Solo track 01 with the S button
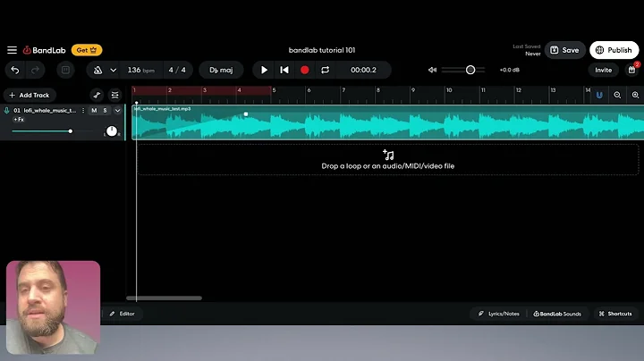The image size is (644, 361). click(x=106, y=110)
